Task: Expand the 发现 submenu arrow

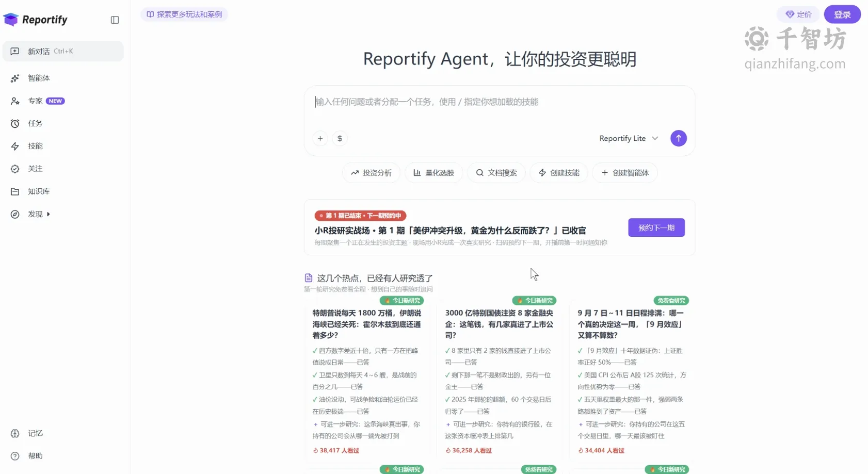Action: [x=49, y=214]
